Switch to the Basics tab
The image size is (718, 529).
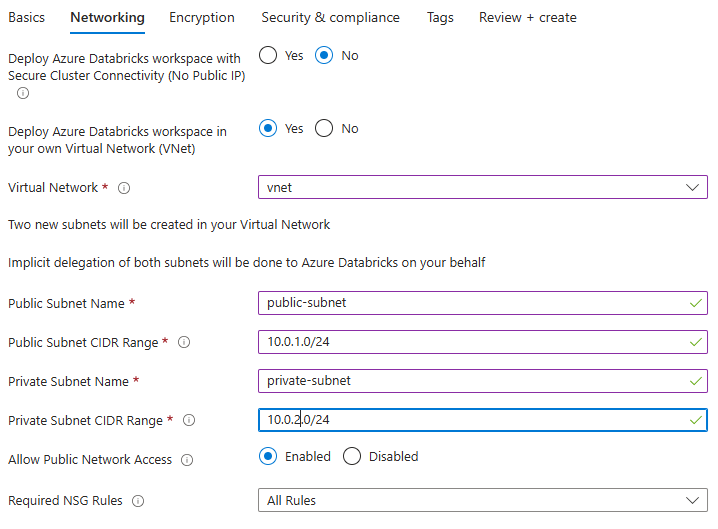point(26,17)
